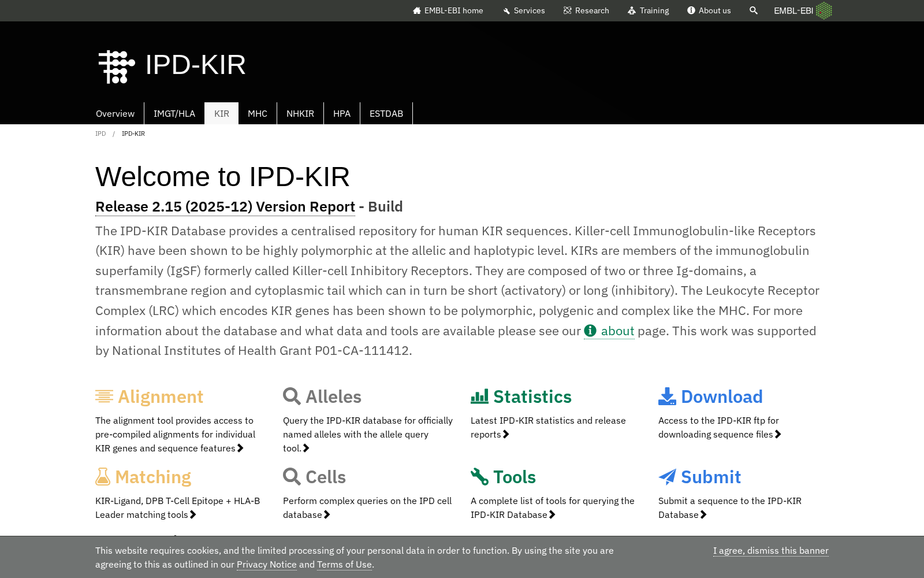Viewport: 924px width, 578px height.
Task: Click chevron after 'release reports'
Action: tap(506, 435)
